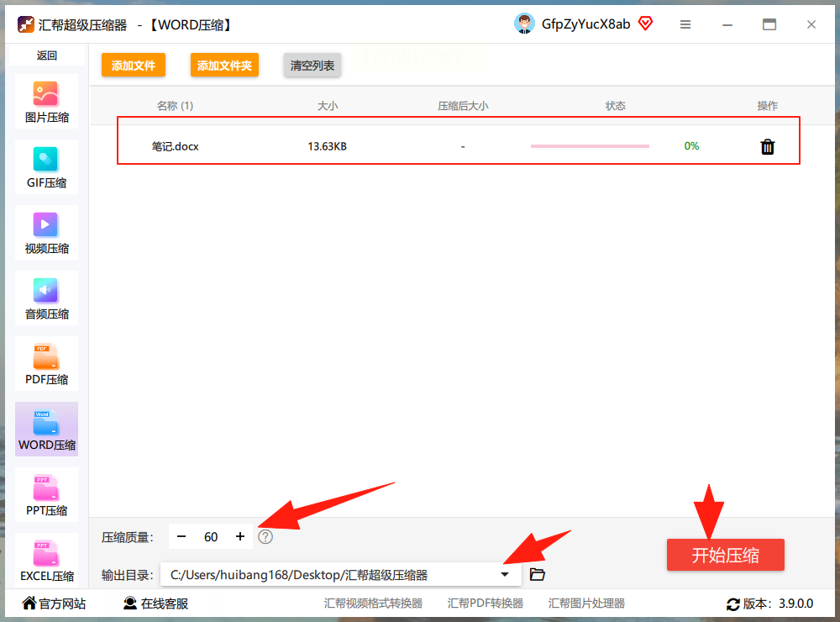Click the 添加文件 button
This screenshot has width=840, height=622.
pyautogui.click(x=134, y=66)
